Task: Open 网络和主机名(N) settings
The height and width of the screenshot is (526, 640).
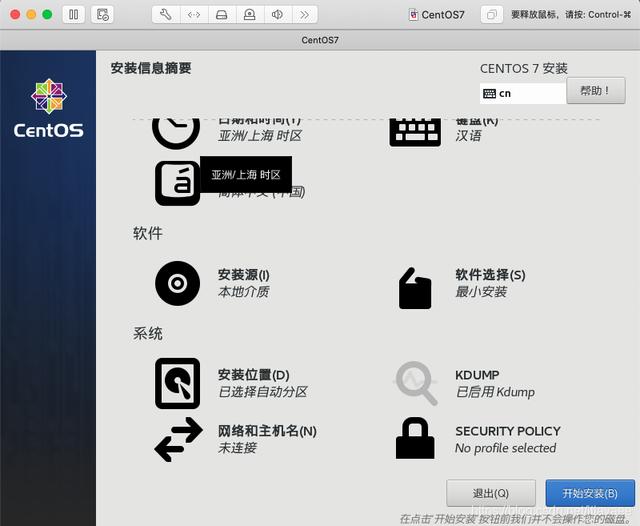Action: 267,431
